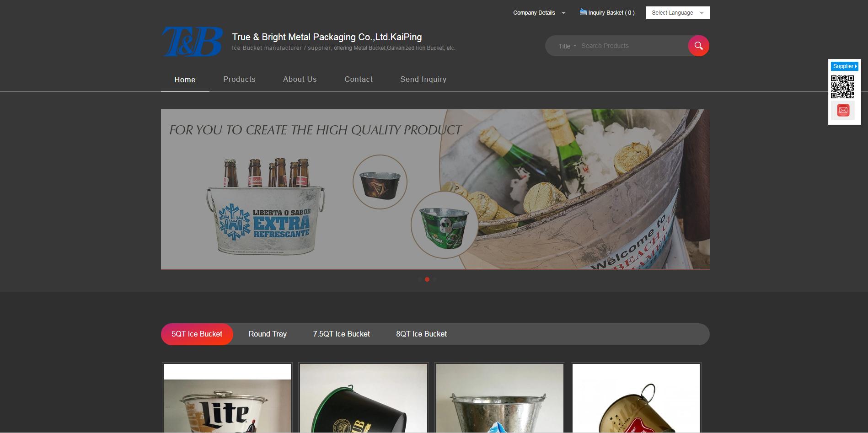868x433 pixels.
Task: Expand the Company Details dropdown
Action: tap(539, 13)
